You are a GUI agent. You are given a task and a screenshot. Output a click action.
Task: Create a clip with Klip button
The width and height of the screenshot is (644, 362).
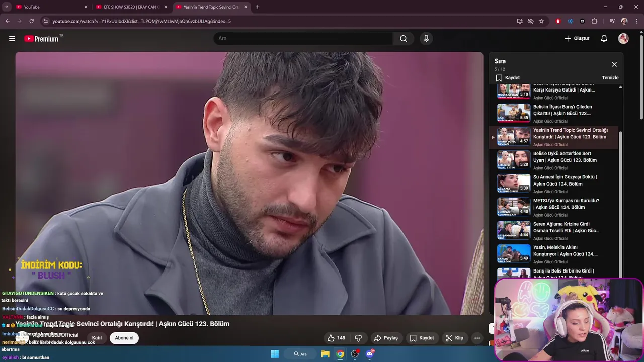pyautogui.click(x=454, y=338)
